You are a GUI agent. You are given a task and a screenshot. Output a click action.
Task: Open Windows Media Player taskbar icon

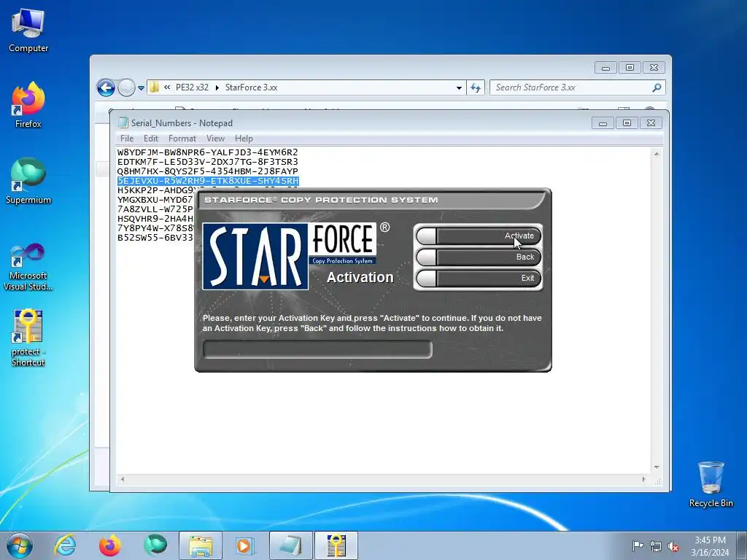tap(245, 545)
